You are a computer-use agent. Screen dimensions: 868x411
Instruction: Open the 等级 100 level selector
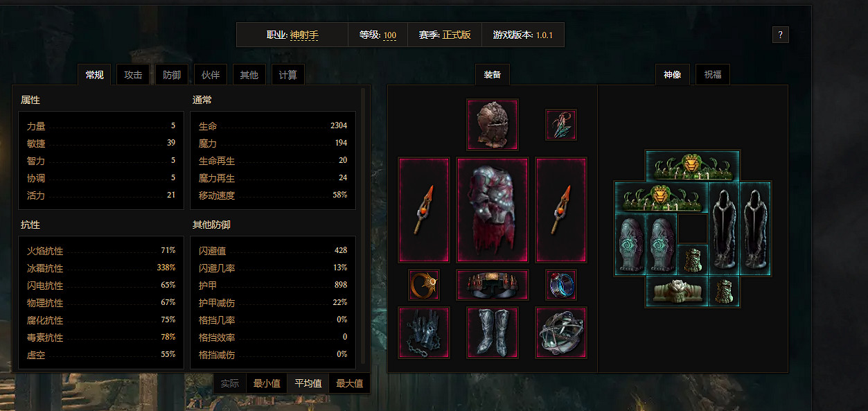[x=378, y=35]
